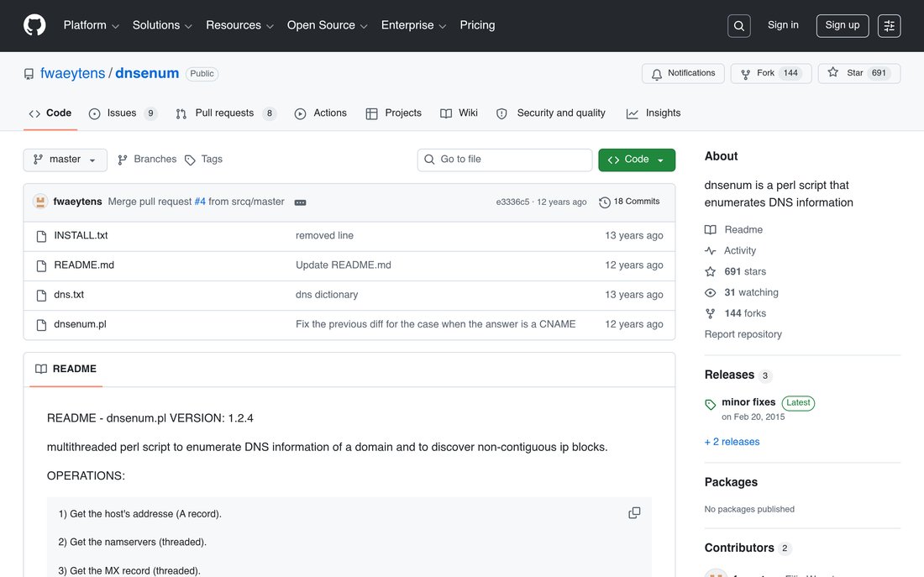Image resolution: width=924 pixels, height=577 pixels.
Task: Open 'removed line' commit message
Action: click(x=324, y=236)
